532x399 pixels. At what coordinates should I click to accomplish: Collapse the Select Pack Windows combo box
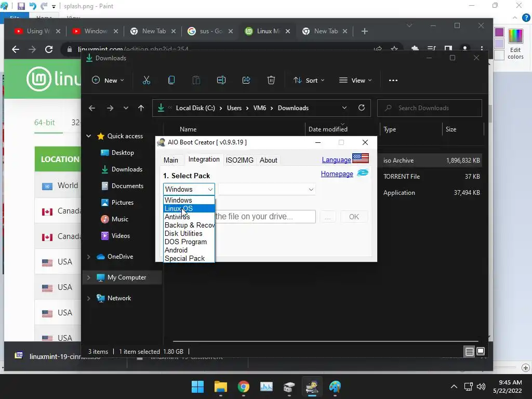pos(189,189)
